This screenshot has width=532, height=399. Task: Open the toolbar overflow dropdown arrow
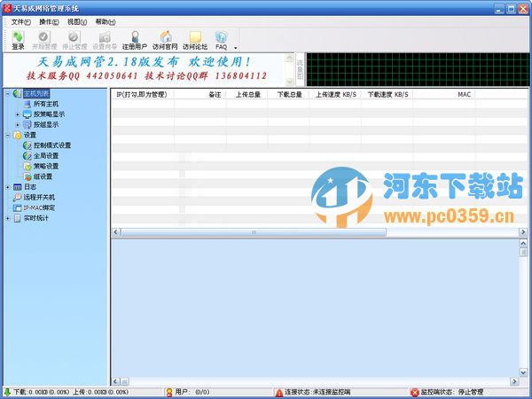236,48
